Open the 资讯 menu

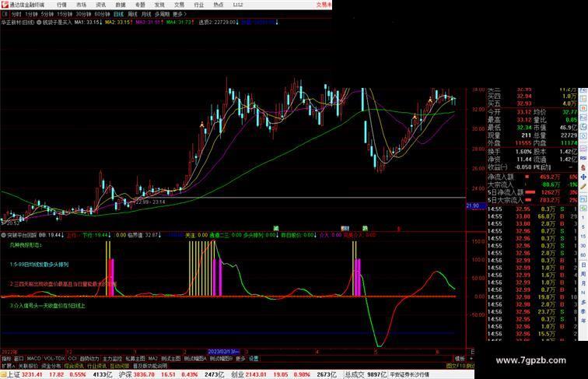coord(100,5)
